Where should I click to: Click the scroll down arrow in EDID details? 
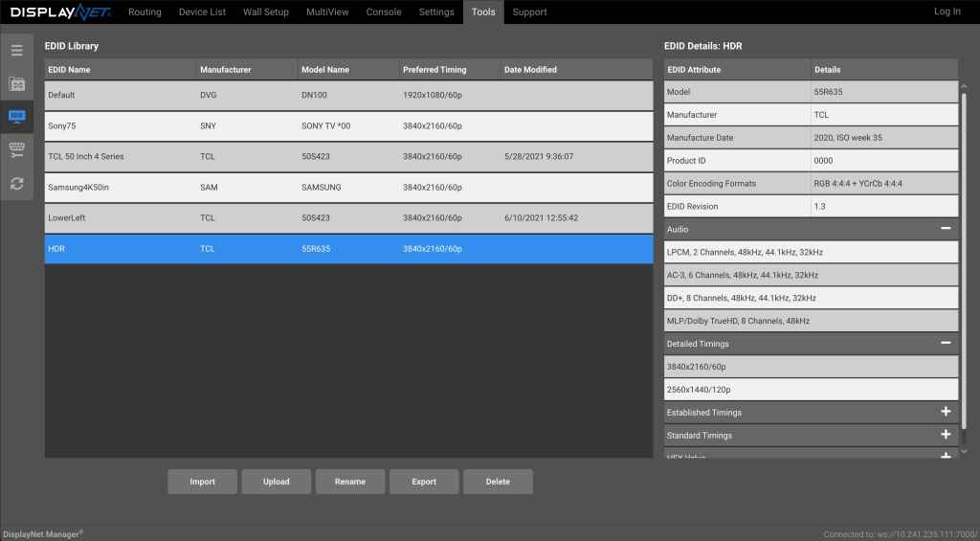pyautogui.click(x=964, y=451)
